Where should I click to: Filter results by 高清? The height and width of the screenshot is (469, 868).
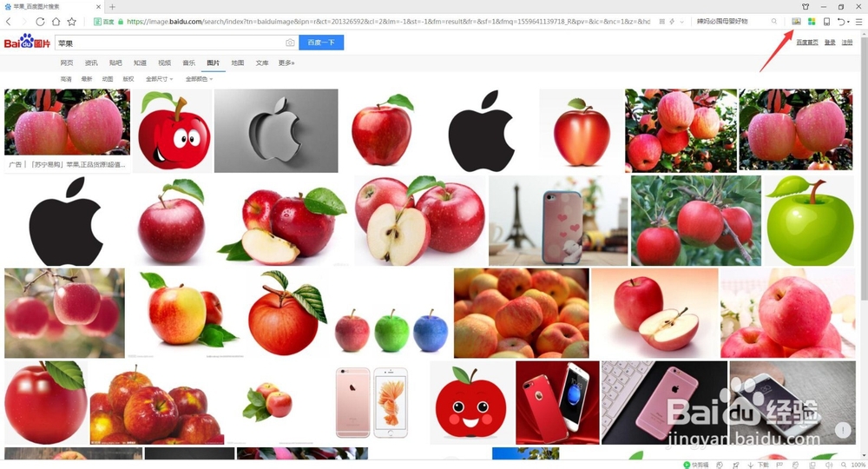[x=66, y=79]
